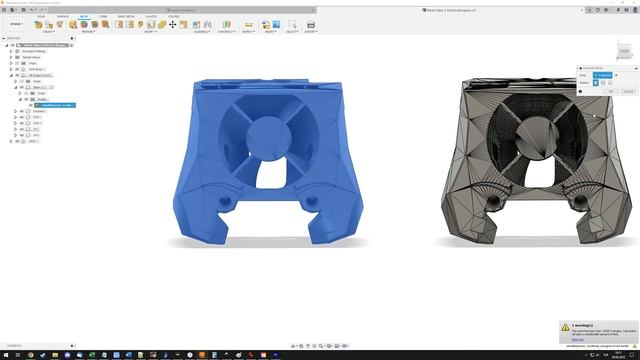Choose the third Method option icon

coord(610,83)
